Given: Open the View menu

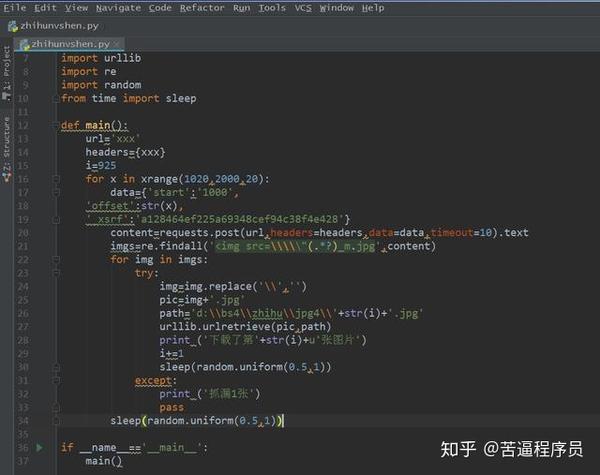Looking at the screenshot, I should (x=76, y=8).
